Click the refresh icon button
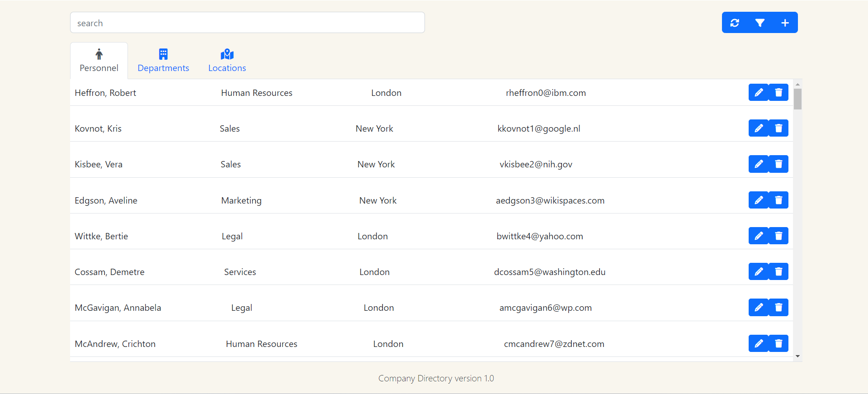Image resolution: width=868 pixels, height=394 pixels. pos(735,23)
